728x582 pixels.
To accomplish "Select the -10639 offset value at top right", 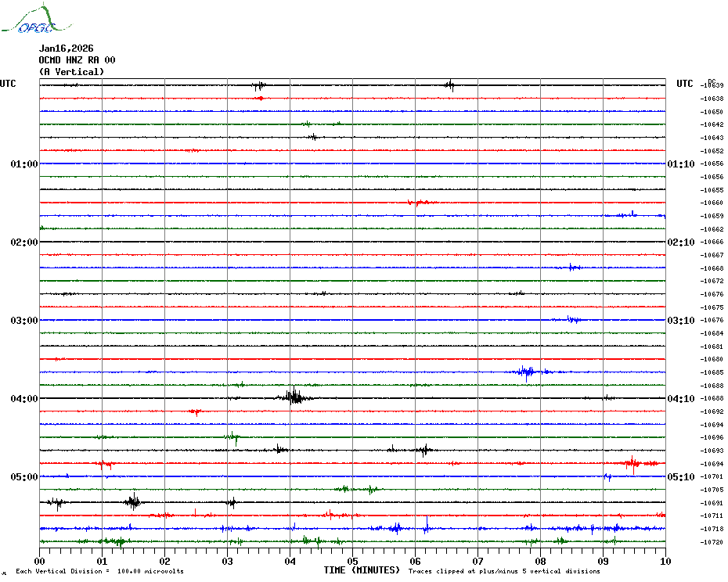I will pyautogui.click(x=712, y=86).
